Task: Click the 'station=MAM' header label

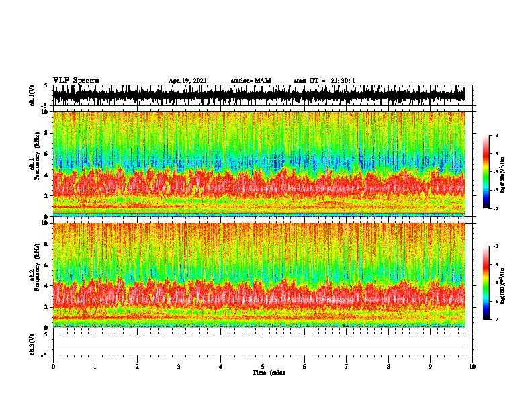Action: [251, 81]
